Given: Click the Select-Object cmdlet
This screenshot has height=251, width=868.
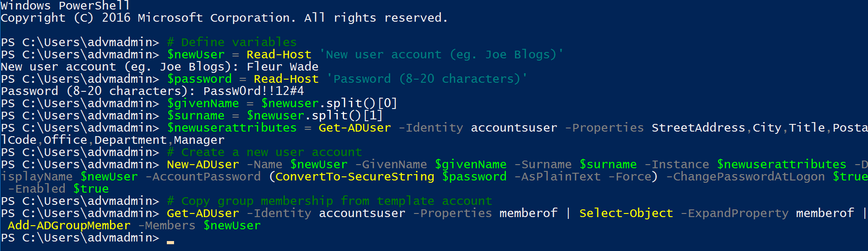Looking at the screenshot, I should point(626,213).
